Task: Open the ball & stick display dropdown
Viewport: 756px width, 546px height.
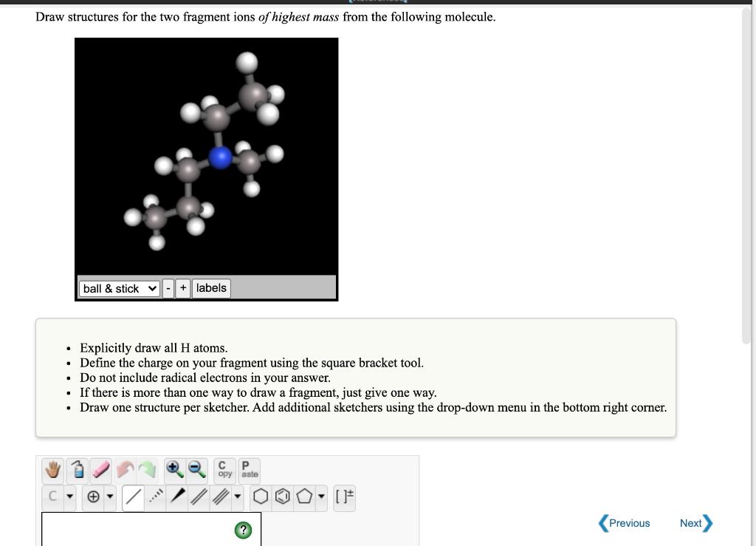Action: [118, 288]
